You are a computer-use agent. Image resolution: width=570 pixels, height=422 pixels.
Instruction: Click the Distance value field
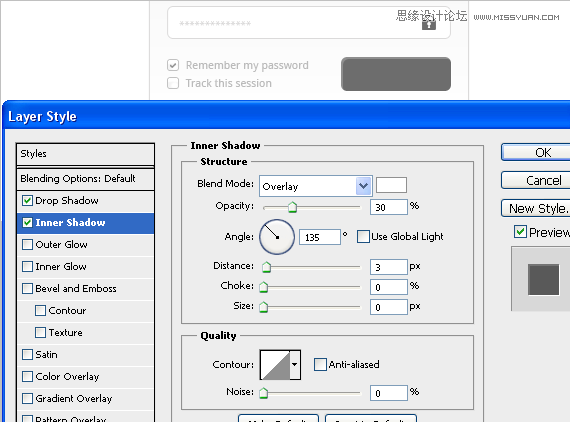389,267
